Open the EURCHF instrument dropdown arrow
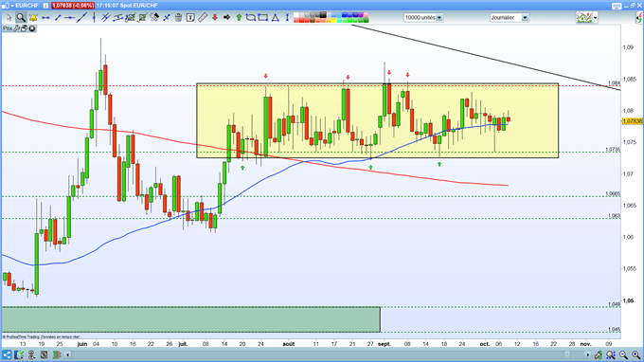644x362 pixels. pyautogui.click(x=12, y=6)
